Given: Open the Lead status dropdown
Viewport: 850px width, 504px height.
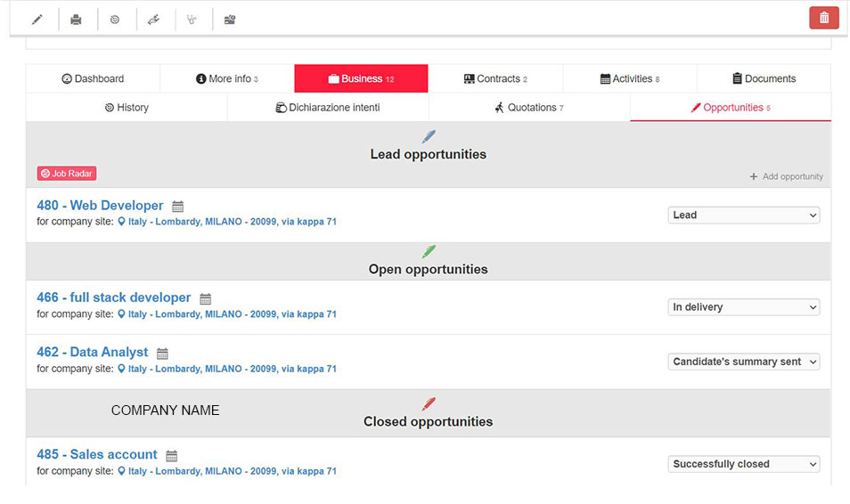Looking at the screenshot, I should [743, 215].
